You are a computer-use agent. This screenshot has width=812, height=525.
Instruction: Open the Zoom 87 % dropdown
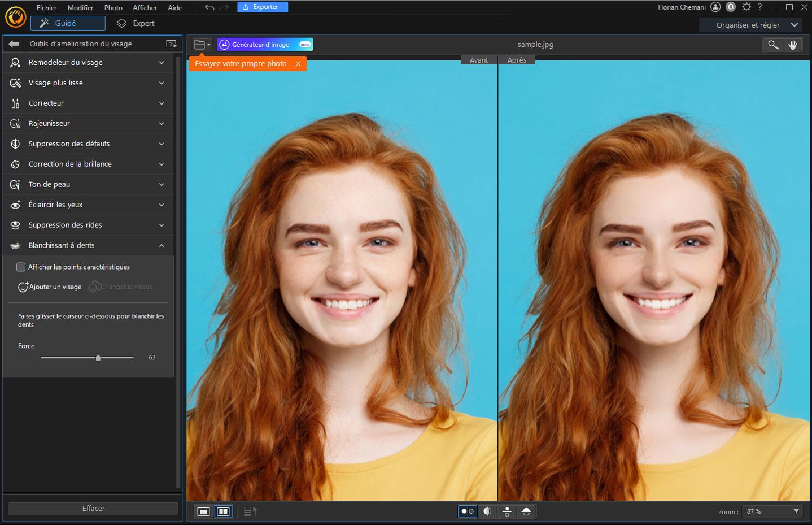[772, 511]
